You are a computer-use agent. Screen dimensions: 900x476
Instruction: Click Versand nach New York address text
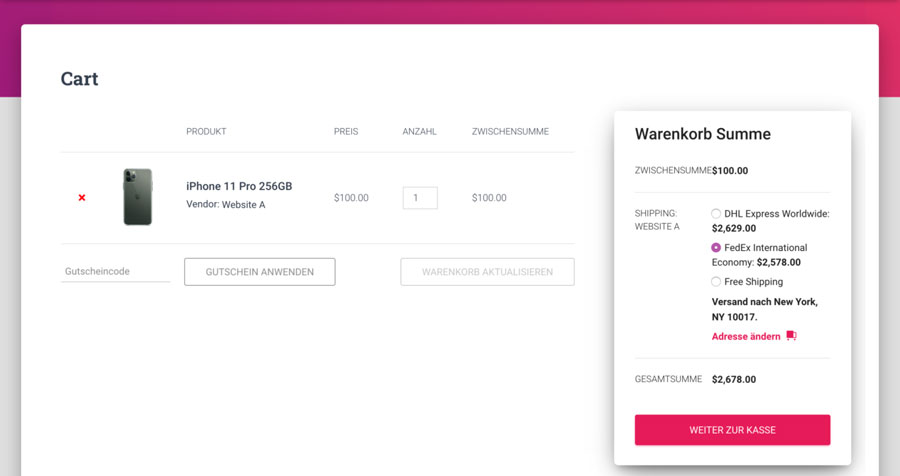point(765,309)
